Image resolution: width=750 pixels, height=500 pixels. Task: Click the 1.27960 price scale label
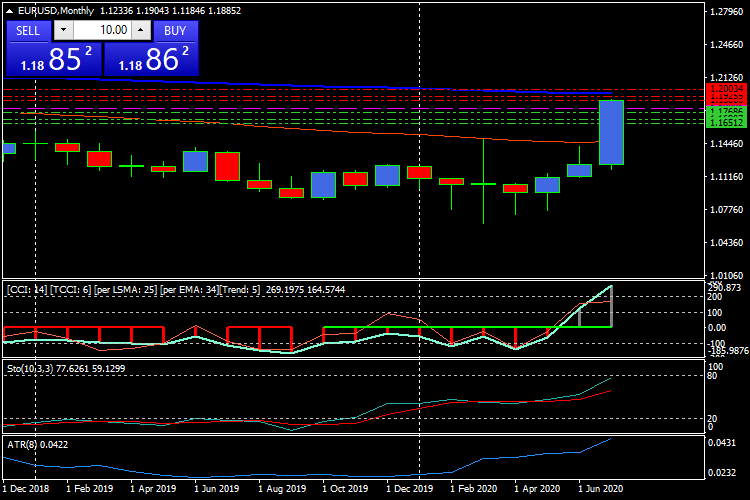tap(727, 11)
